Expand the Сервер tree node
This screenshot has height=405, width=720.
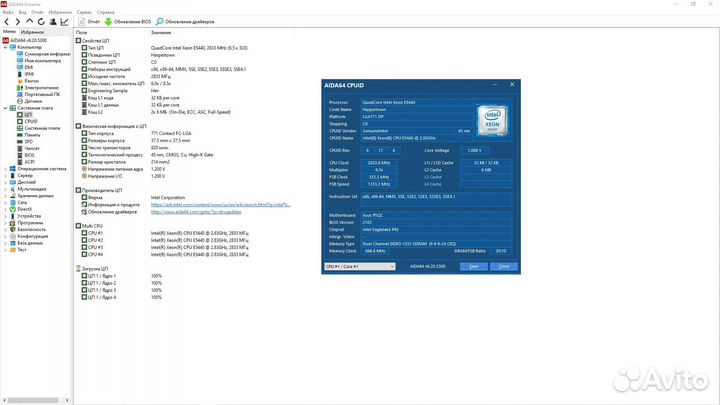point(6,175)
